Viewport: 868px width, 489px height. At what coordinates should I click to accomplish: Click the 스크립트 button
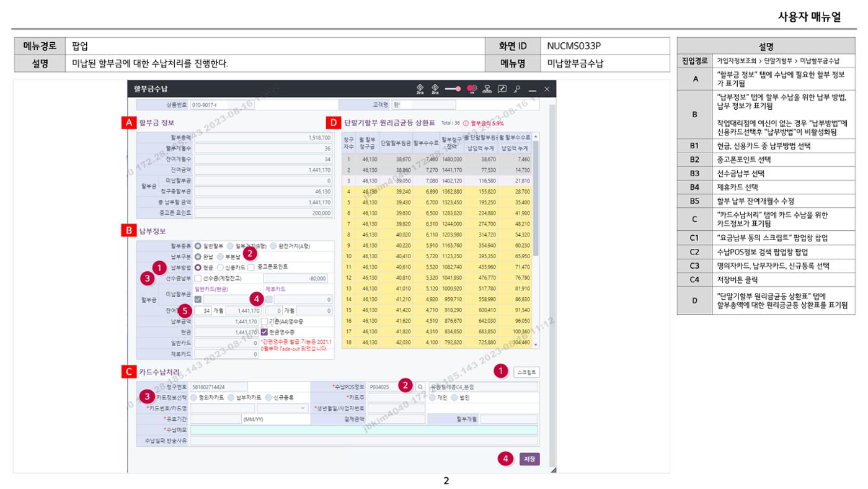pyautogui.click(x=526, y=373)
